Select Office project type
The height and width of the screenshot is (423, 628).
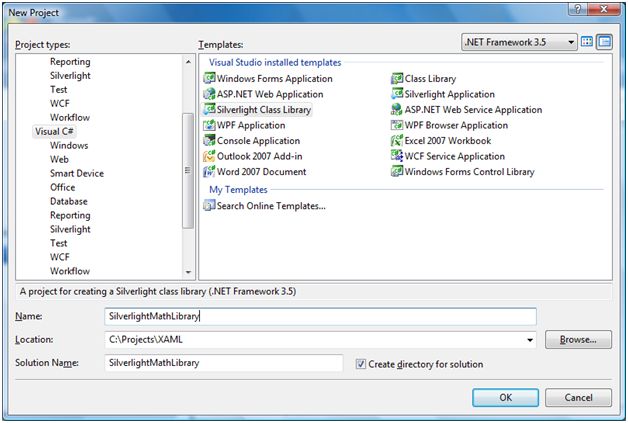click(x=62, y=187)
